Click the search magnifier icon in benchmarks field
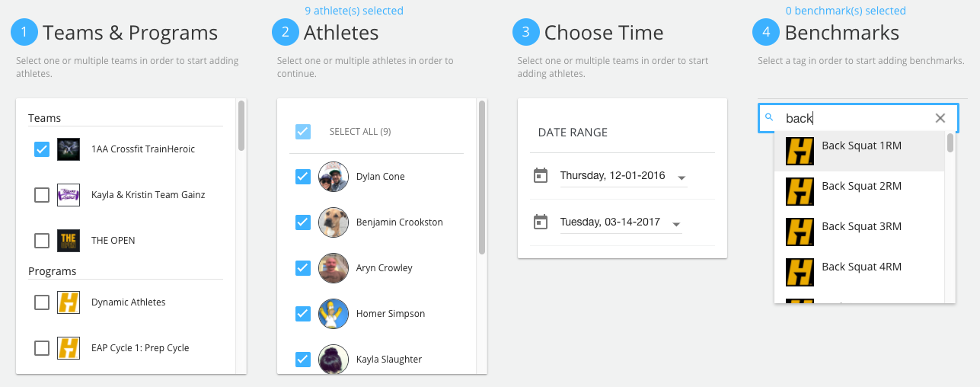The image size is (980, 387). tap(769, 117)
